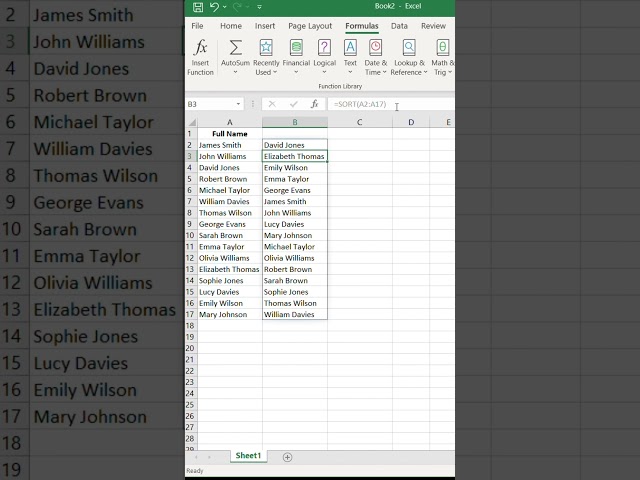Click the Cancel X in formula bar

272,104
